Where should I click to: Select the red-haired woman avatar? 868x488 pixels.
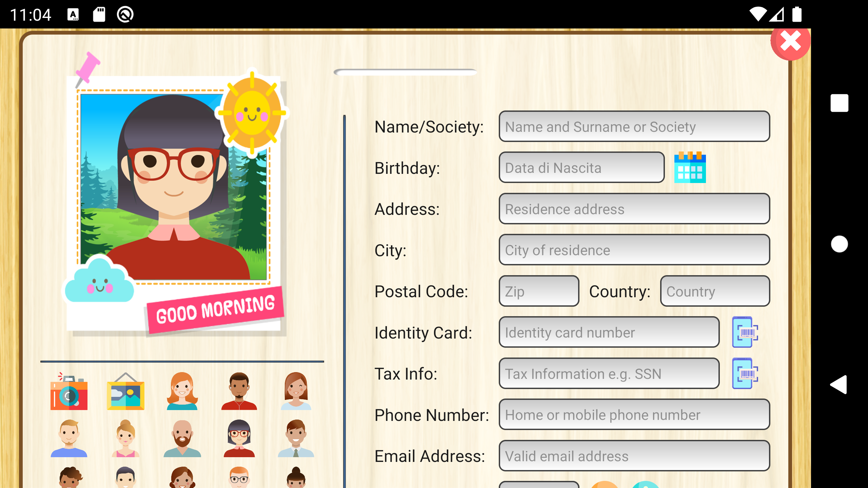(182, 391)
